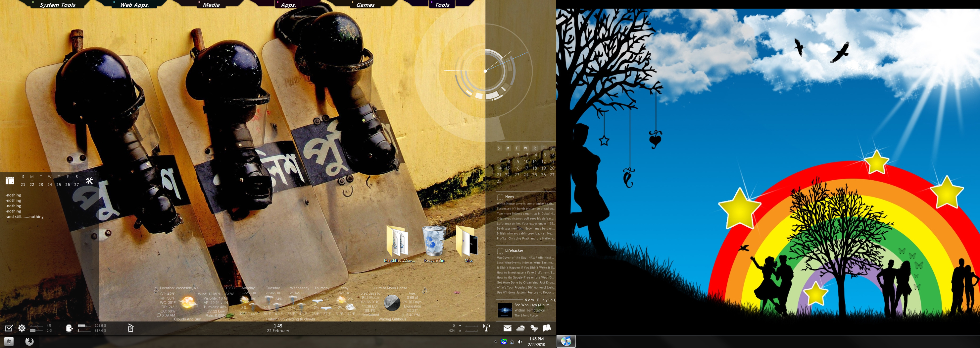Open the System Tools menu
The width and height of the screenshot is (980, 348).
58,5
